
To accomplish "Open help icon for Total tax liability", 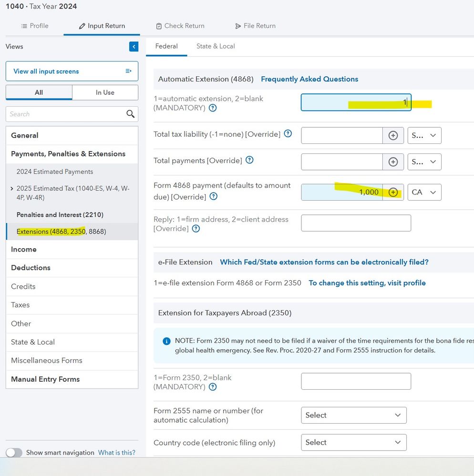I will pyautogui.click(x=288, y=134).
